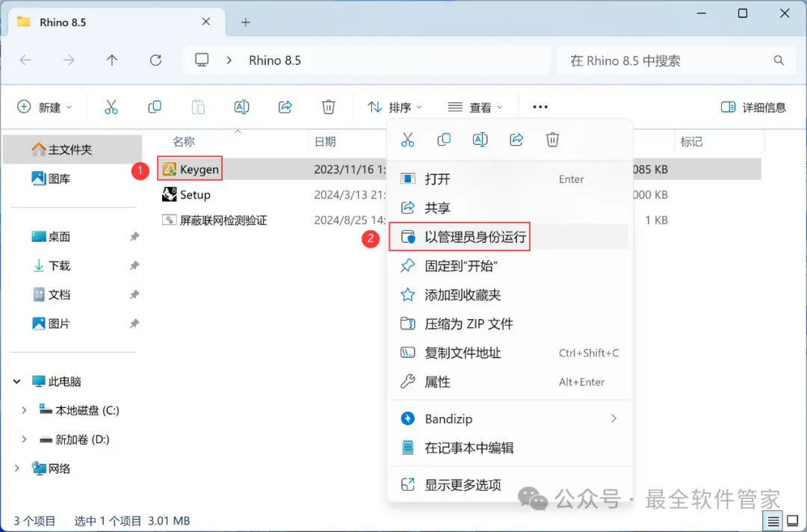The height and width of the screenshot is (532, 807).
Task: Close the Rhino 8.5 tab
Action: tap(206, 22)
